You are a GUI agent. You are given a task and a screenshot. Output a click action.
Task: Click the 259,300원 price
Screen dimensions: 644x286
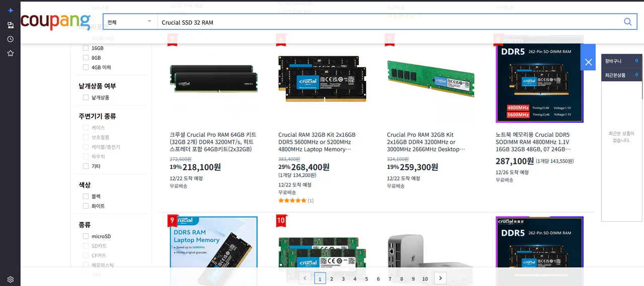419,167
